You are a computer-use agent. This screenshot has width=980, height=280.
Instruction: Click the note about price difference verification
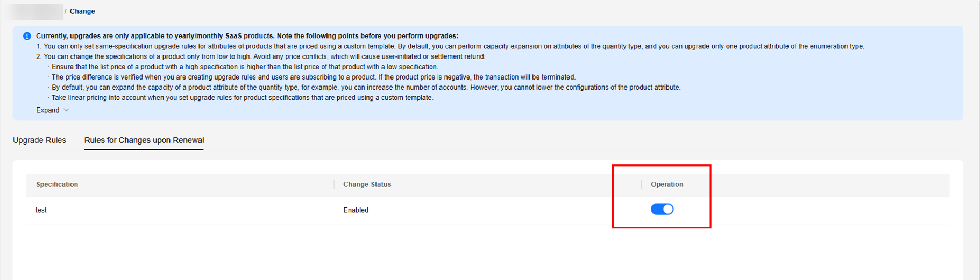click(x=313, y=77)
